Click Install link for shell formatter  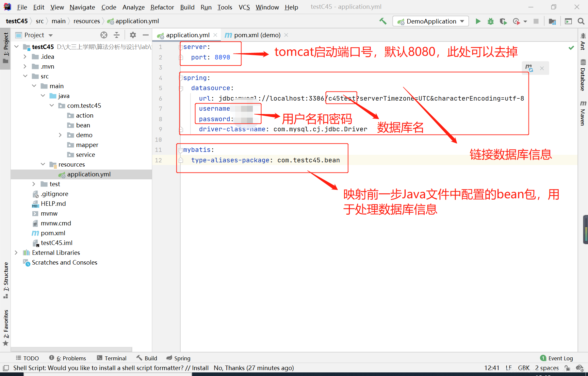click(200, 368)
